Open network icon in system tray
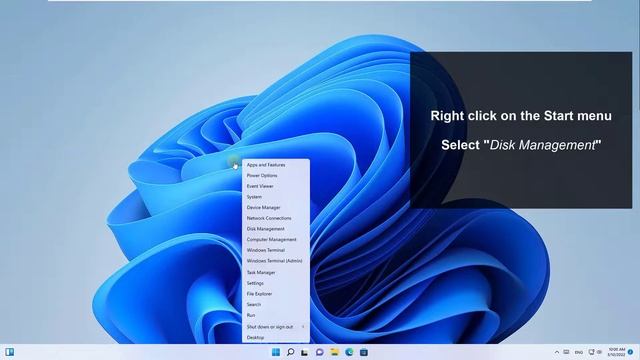 (591, 352)
